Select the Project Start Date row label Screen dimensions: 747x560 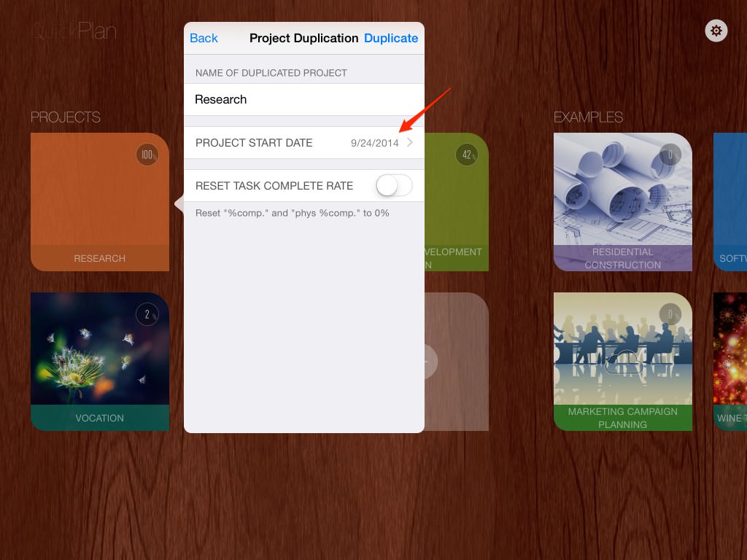[x=254, y=143]
